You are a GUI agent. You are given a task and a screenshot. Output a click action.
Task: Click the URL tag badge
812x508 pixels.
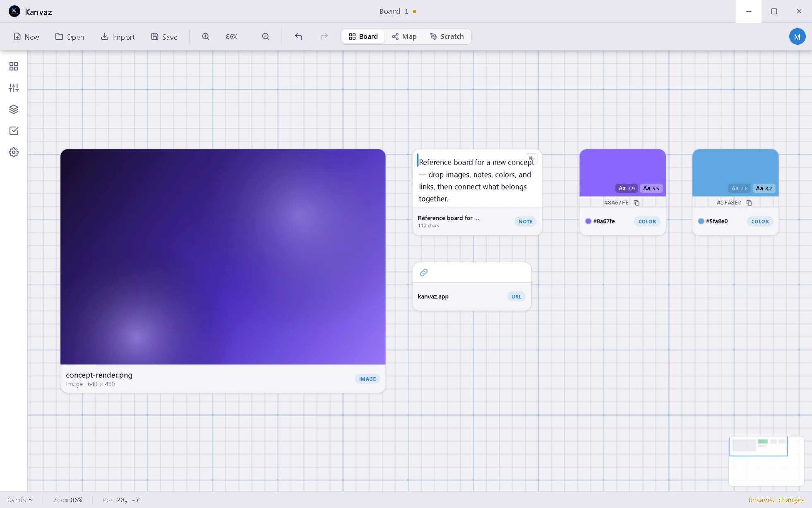click(x=516, y=297)
